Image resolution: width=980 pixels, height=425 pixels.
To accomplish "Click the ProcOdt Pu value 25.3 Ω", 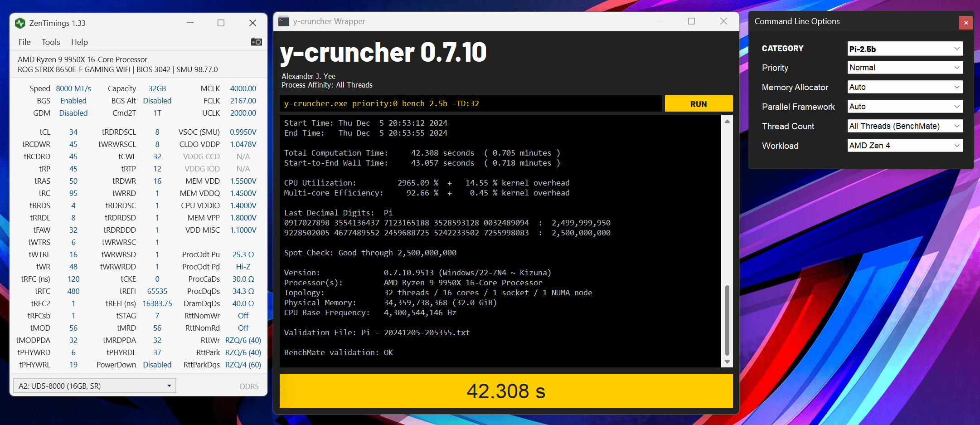I will (x=243, y=254).
